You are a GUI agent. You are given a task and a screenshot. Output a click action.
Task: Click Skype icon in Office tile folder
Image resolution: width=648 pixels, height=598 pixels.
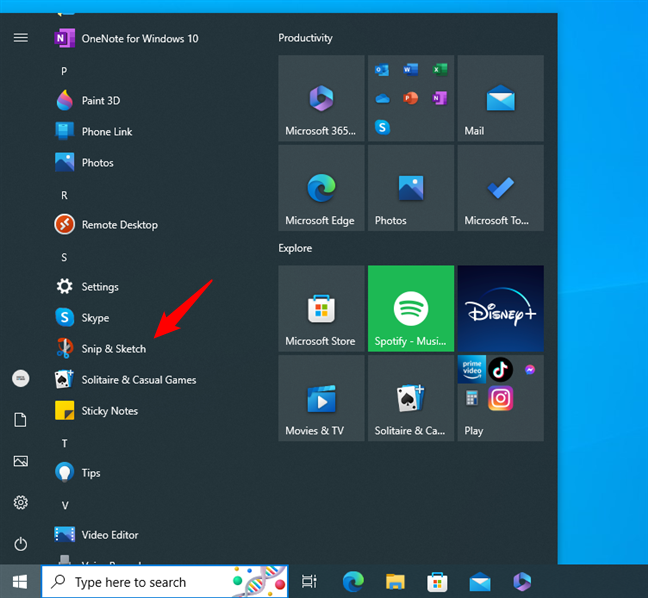coord(382,127)
